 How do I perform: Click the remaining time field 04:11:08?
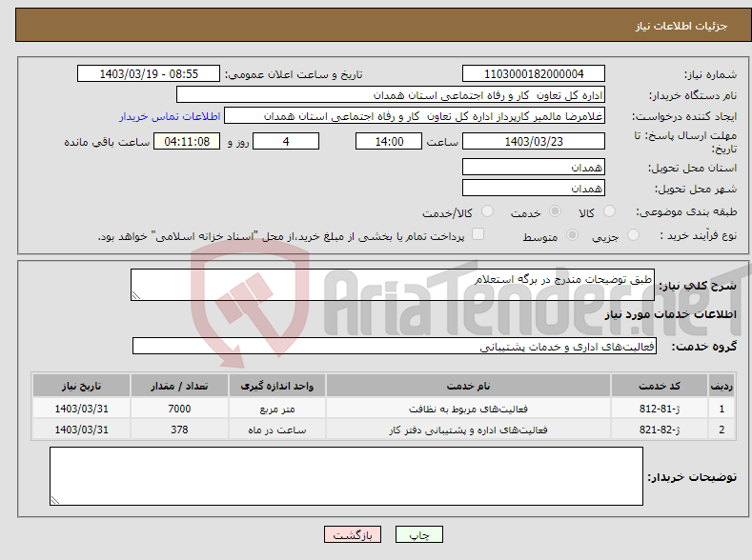pyautogui.click(x=187, y=141)
